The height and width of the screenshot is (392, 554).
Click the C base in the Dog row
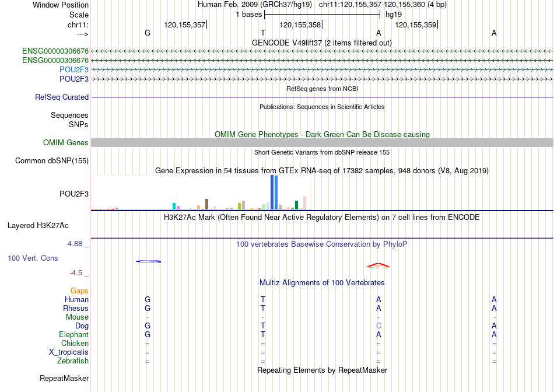(x=378, y=326)
